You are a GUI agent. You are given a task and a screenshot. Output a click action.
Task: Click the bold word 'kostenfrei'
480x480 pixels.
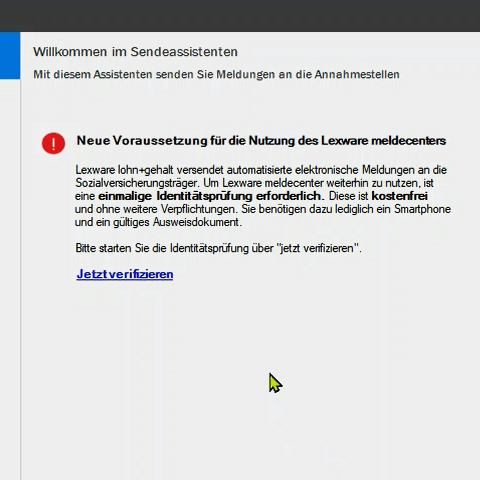pyautogui.click(x=399, y=196)
